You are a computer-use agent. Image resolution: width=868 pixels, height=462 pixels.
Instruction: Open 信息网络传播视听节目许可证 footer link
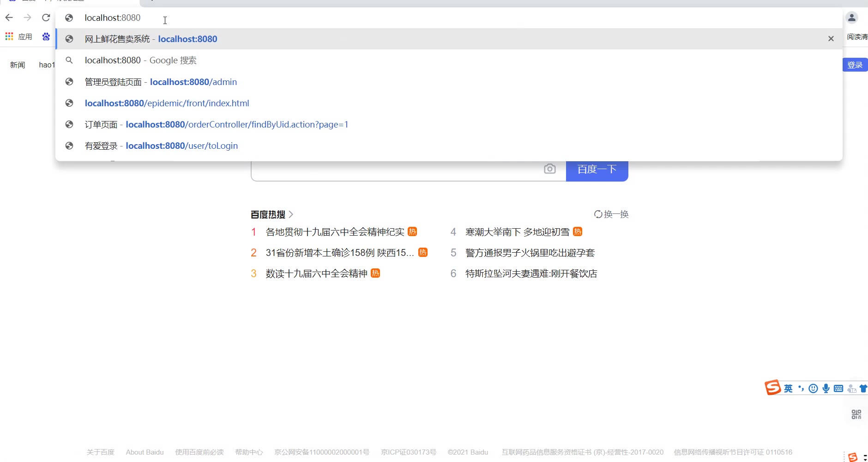pyautogui.click(x=733, y=452)
